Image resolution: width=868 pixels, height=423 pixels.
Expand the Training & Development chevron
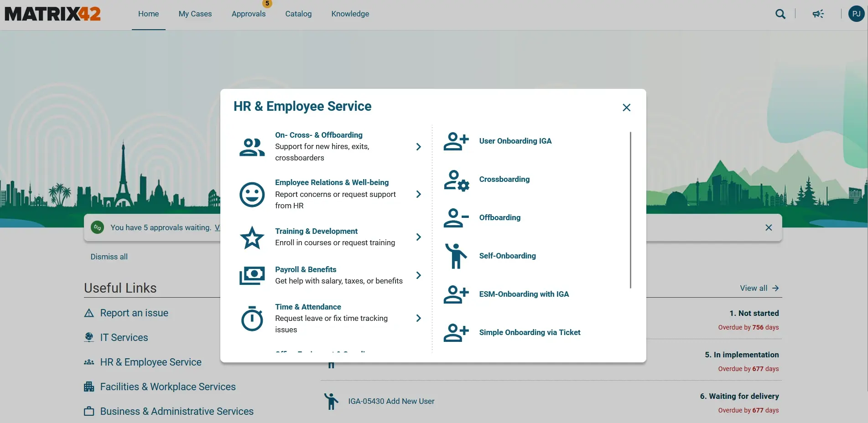click(x=418, y=237)
